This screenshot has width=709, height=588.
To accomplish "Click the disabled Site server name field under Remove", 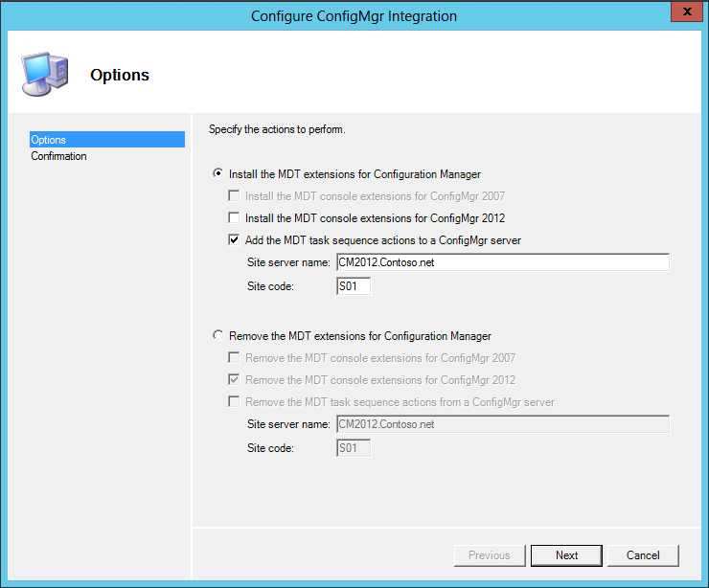I will pos(501,424).
